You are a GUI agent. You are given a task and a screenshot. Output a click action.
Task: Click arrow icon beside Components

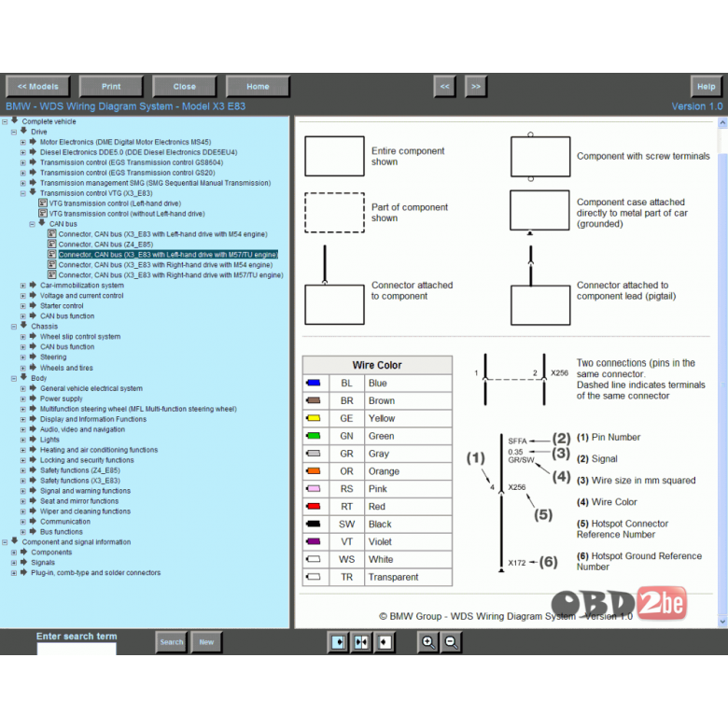coord(23,552)
